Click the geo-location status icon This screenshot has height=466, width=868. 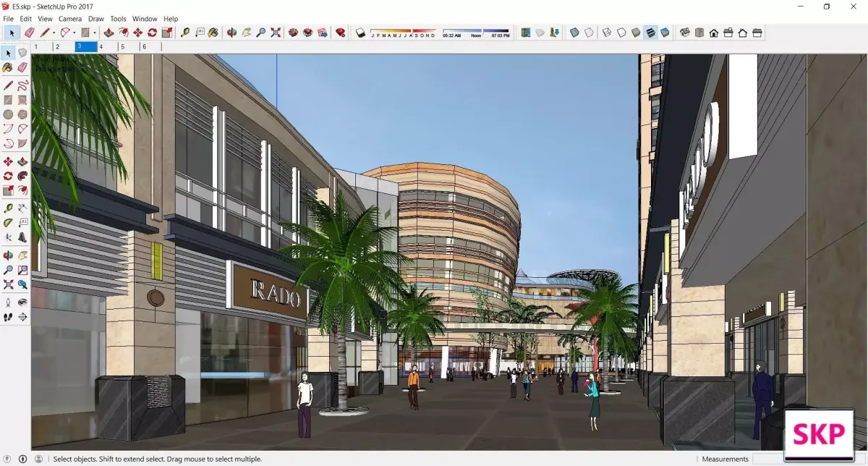(8, 459)
